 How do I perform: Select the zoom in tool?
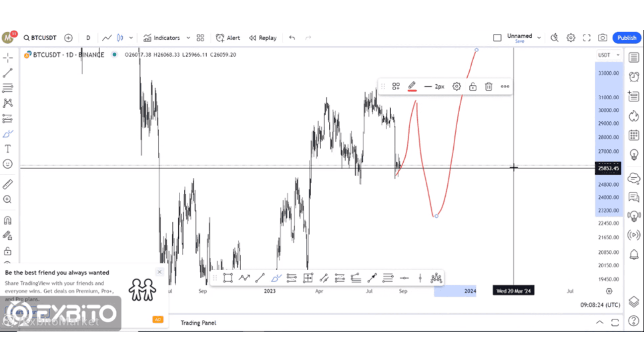click(8, 200)
